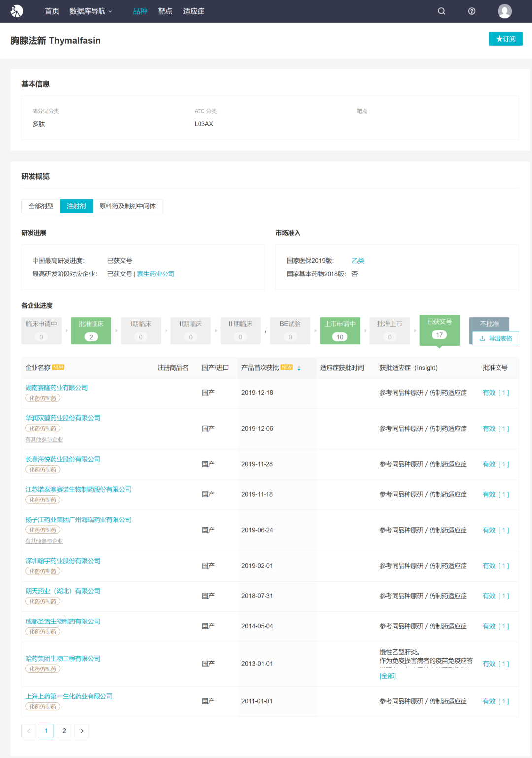532x758 pixels.
Task: Select the 不批准 stage box
Action: click(x=489, y=324)
